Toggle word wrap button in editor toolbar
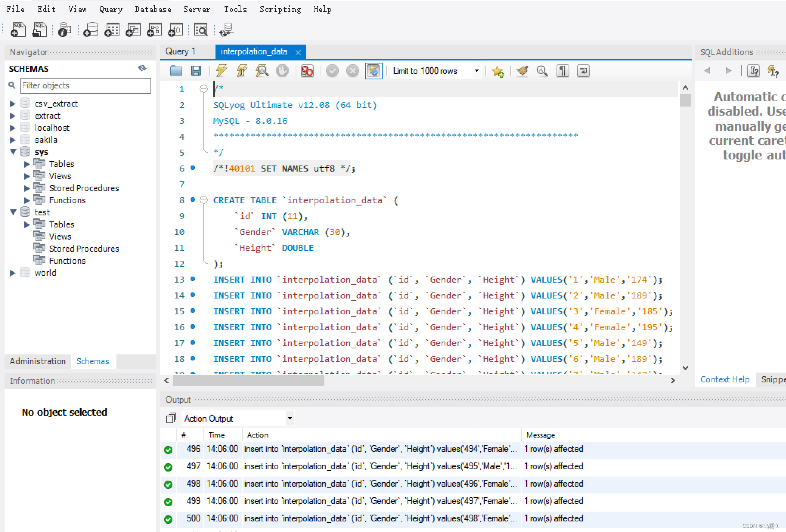 coord(583,71)
